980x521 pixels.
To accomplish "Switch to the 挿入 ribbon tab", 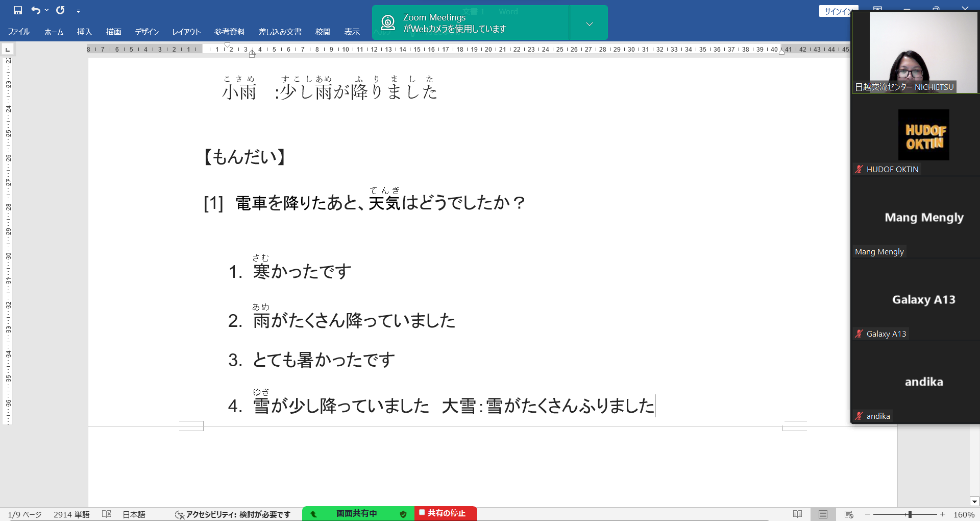I will [84, 32].
